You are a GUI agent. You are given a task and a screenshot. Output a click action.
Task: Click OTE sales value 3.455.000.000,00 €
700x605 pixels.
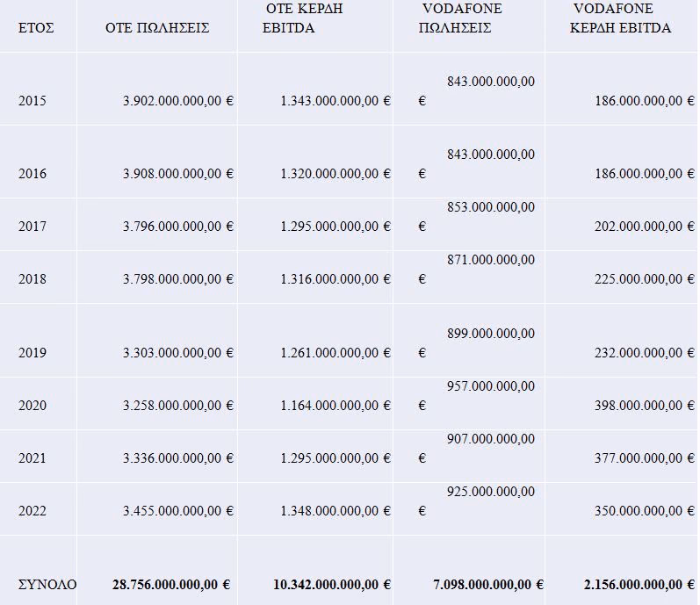pos(178,511)
